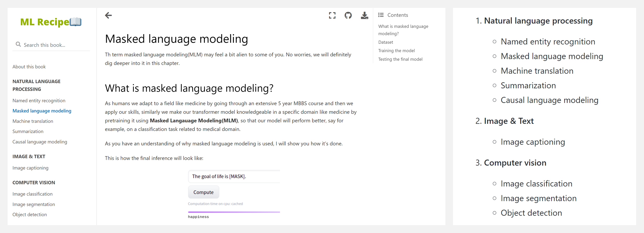Select Image segmentation sidebar link
The height and width of the screenshot is (233, 644).
click(x=34, y=204)
